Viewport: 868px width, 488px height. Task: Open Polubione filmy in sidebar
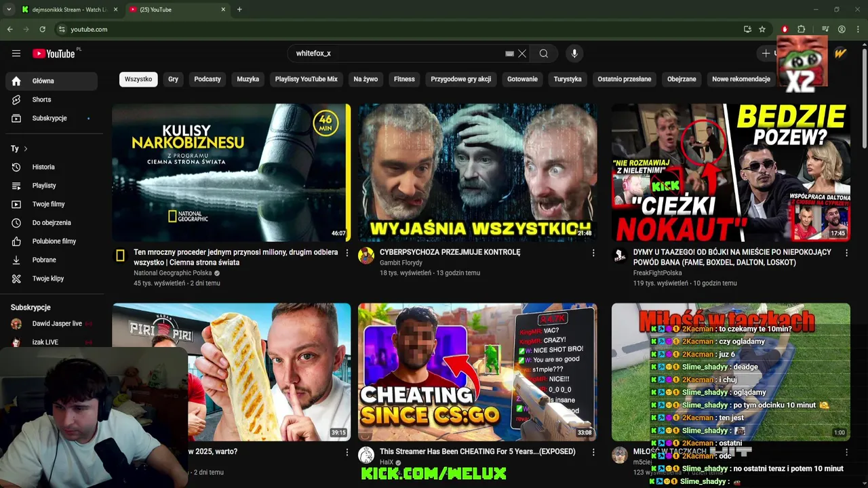(52, 241)
